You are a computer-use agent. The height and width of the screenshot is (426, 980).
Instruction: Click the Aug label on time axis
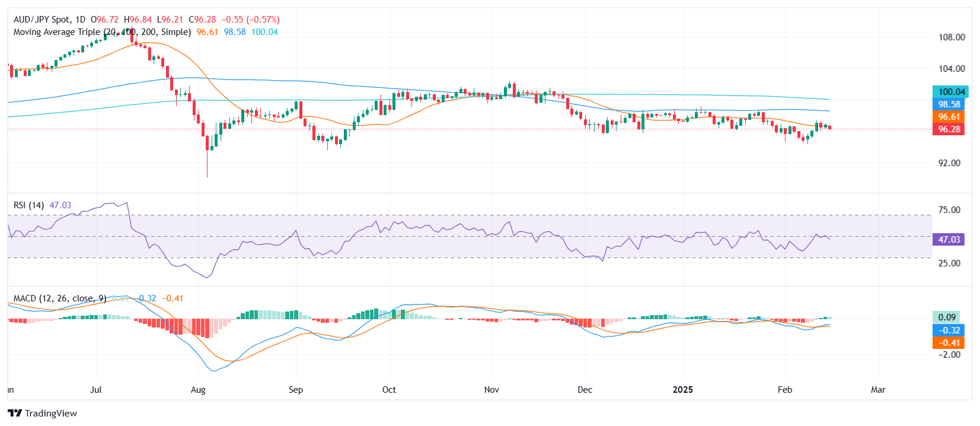point(198,390)
